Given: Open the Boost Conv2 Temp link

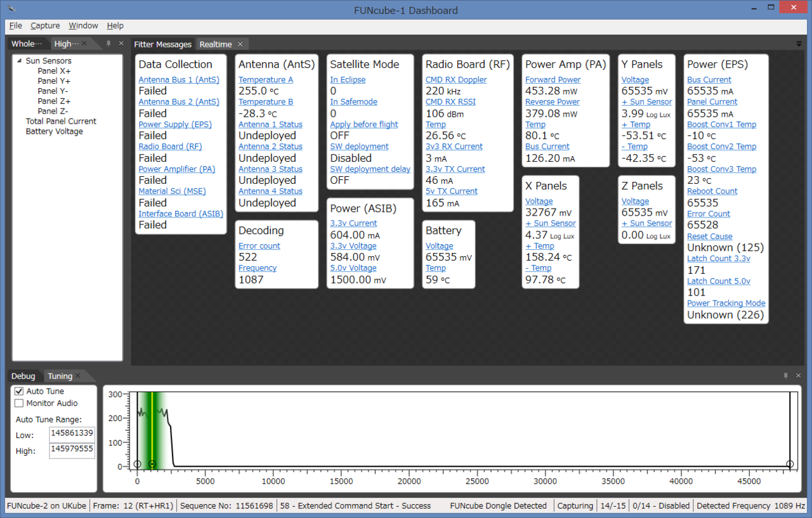Looking at the screenshot, I should [722, 147].
